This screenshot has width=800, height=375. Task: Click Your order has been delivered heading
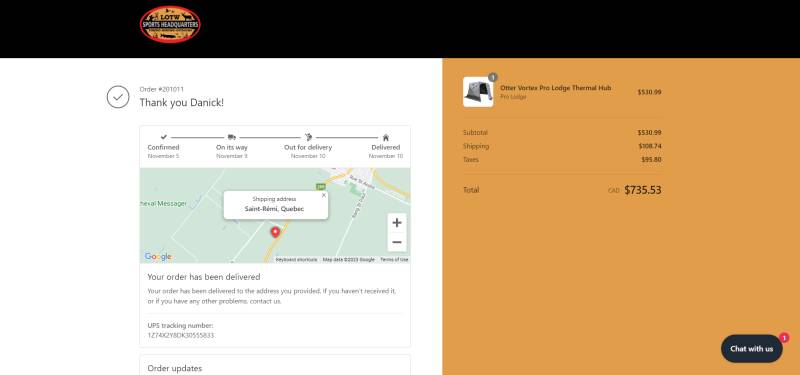[204, 277]
